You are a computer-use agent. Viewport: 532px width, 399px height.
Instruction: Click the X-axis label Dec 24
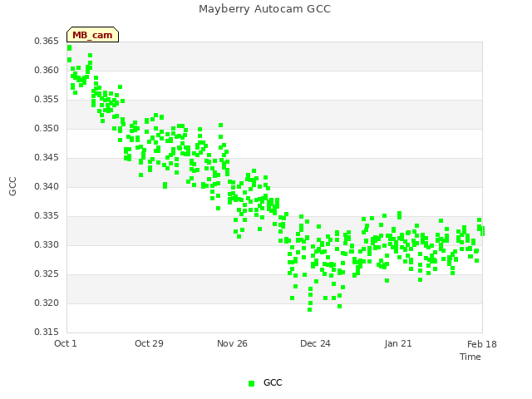pos(315,343)
